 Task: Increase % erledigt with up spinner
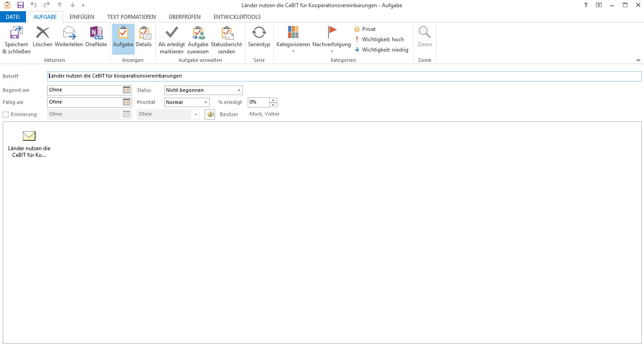[274, 100]
